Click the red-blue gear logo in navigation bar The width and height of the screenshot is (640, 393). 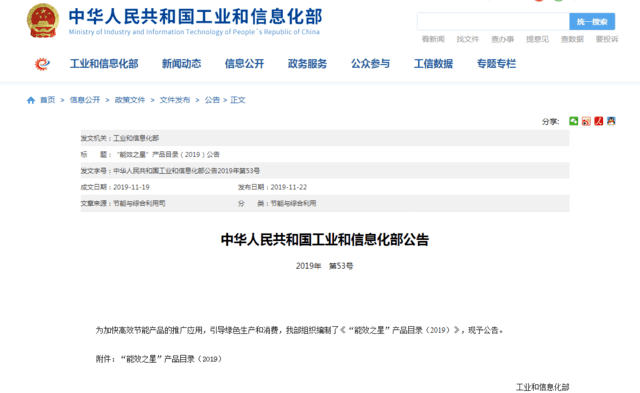42,64
